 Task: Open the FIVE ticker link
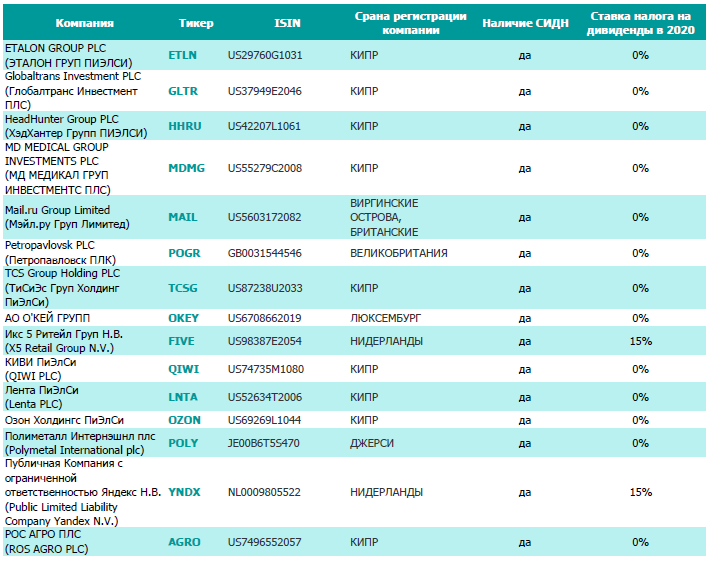(x=182, y=341)
